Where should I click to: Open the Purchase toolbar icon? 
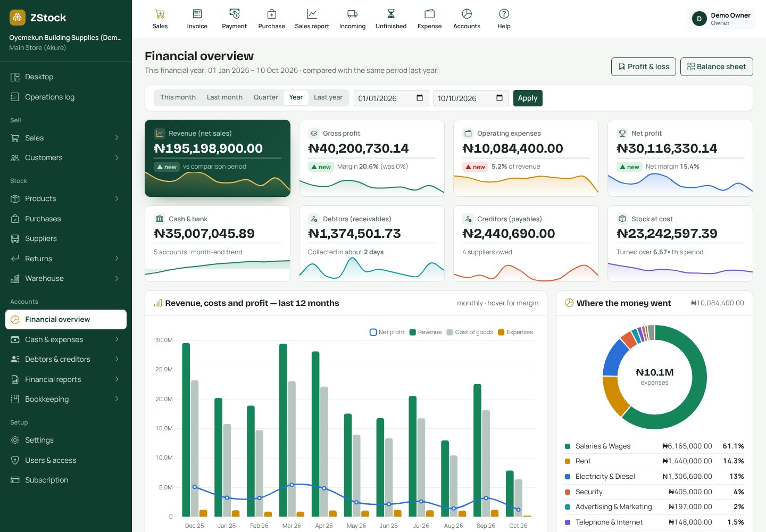coord(272,14)
